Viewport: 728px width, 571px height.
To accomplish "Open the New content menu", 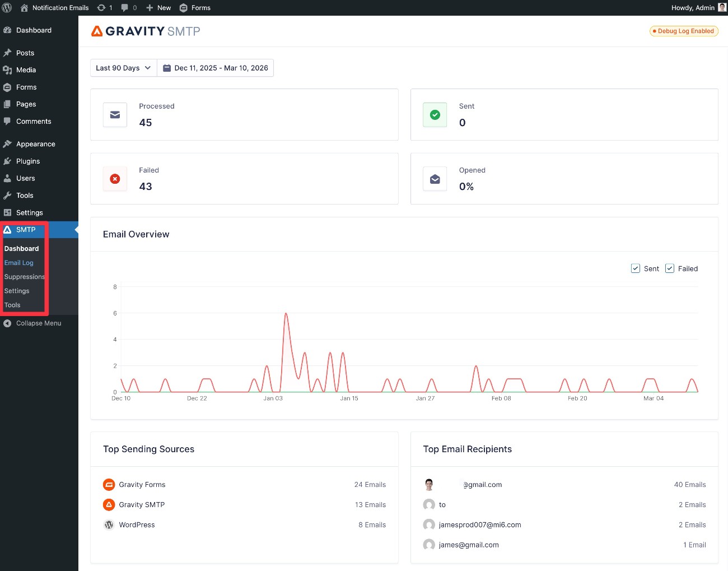I will coord(158,8).
